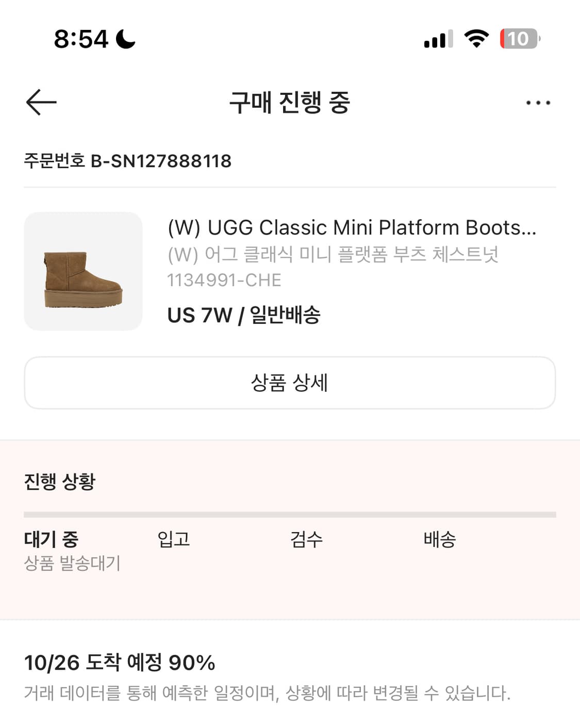Open the three-dot more options menu
The width and height of the screenshot is (580, 728).
(538, 103)
